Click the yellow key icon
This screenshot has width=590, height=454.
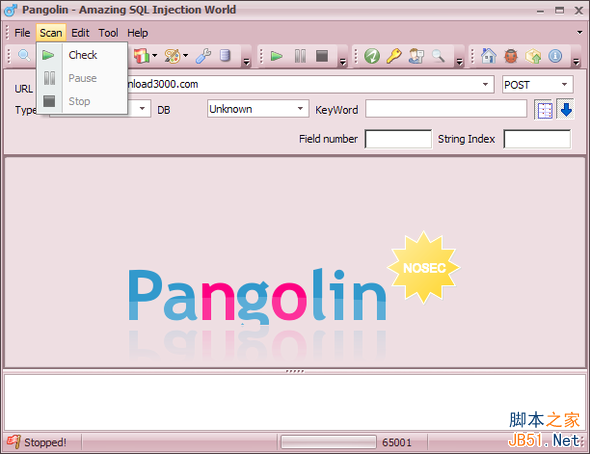pyautogui.click(x=394, y=56)
